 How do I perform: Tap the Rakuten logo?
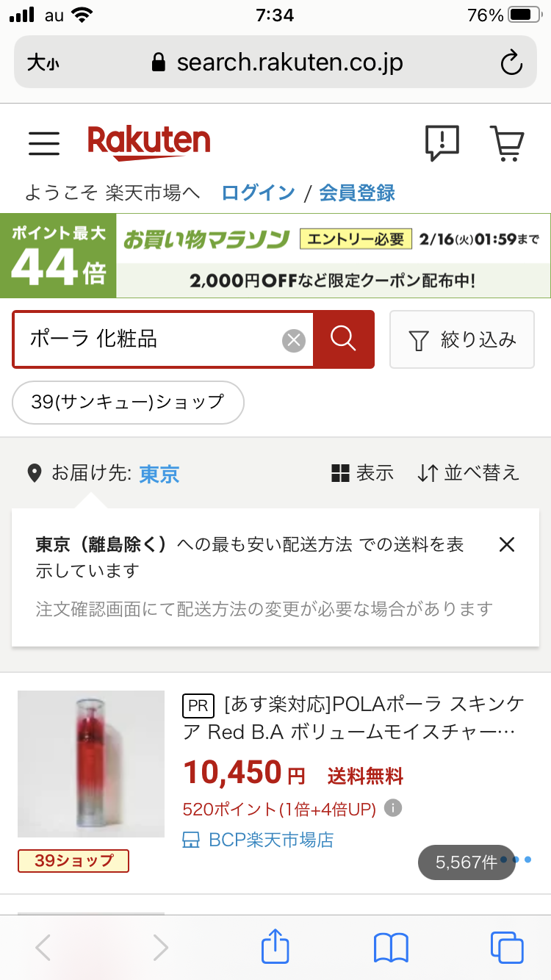coord(149,143)
